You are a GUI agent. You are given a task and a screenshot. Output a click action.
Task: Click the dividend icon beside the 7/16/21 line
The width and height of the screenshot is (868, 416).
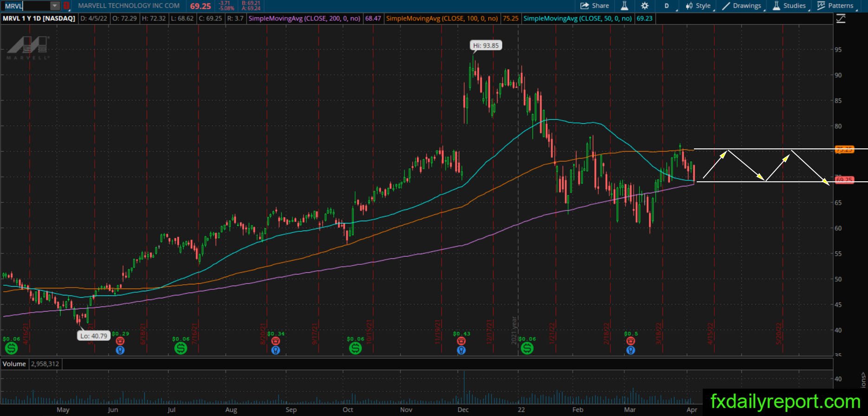coord(181,348)
